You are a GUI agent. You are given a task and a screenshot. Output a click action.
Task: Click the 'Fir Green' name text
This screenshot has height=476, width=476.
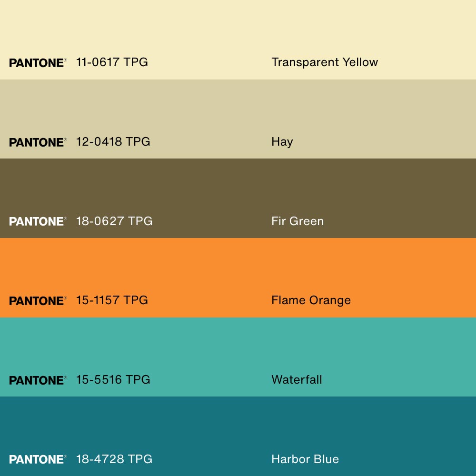pos(297,221)
